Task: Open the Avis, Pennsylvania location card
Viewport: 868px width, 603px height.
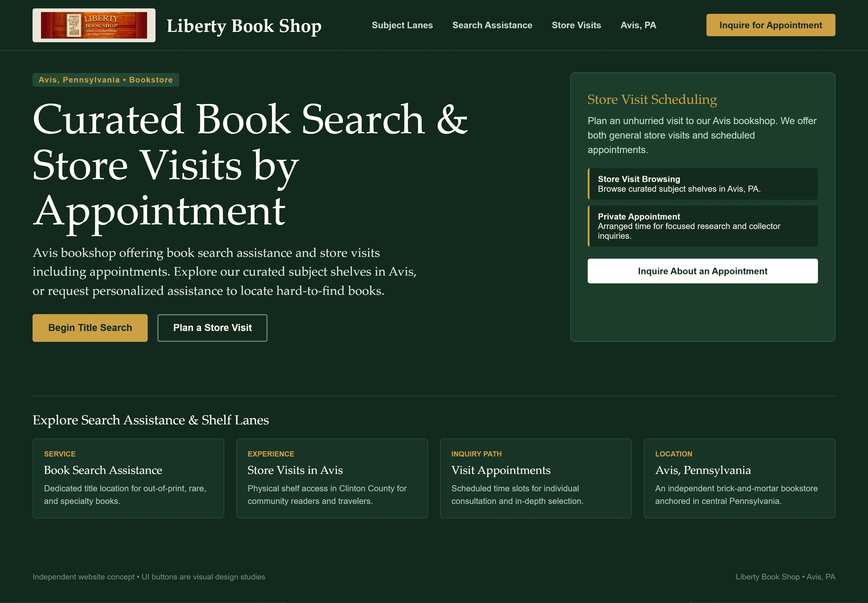Action: point(740,478)
